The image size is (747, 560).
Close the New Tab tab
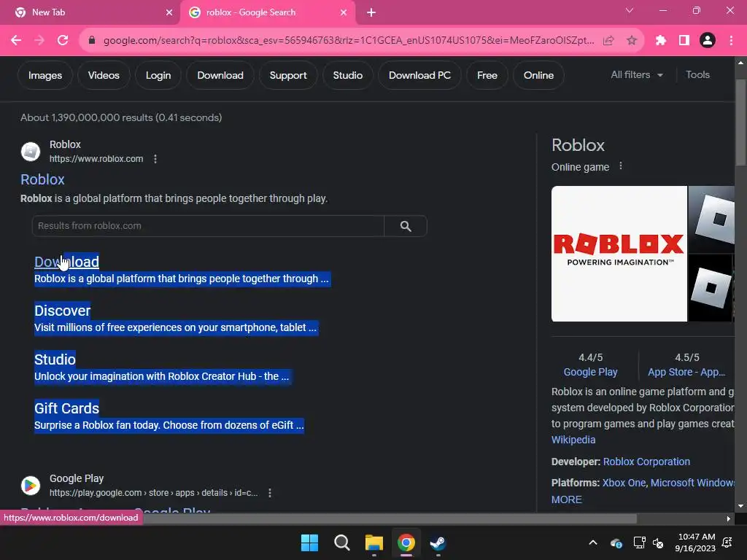[169, 12]
